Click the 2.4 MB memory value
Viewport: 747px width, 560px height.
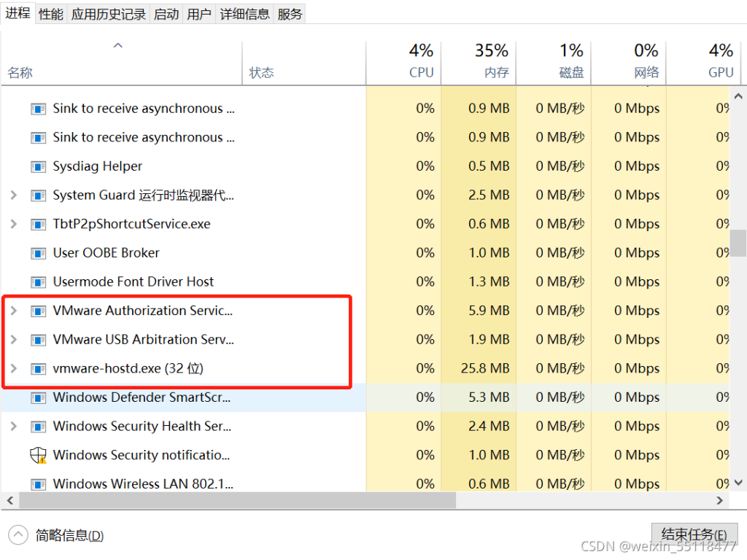click(x=489, y=426)
